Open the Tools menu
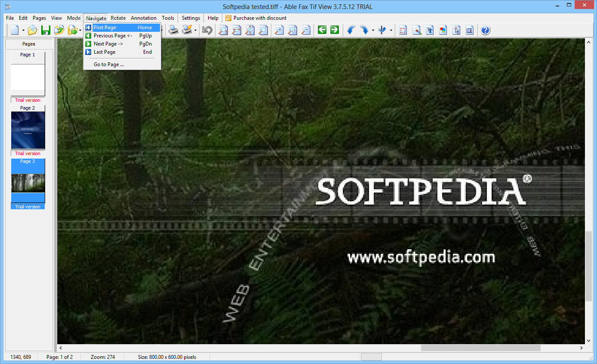The image size is (597, 364). click(x=168, y=18)
